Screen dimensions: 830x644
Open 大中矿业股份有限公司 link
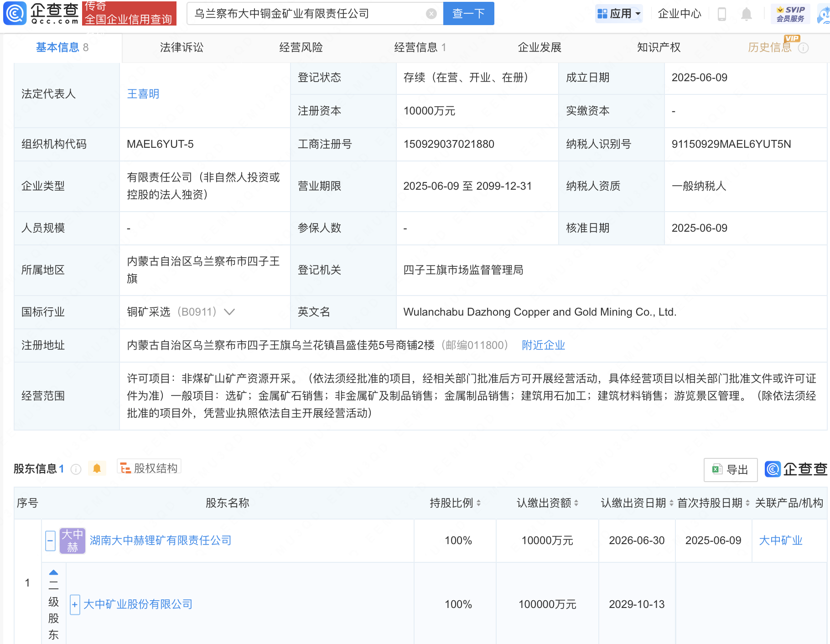coord(138,604)
